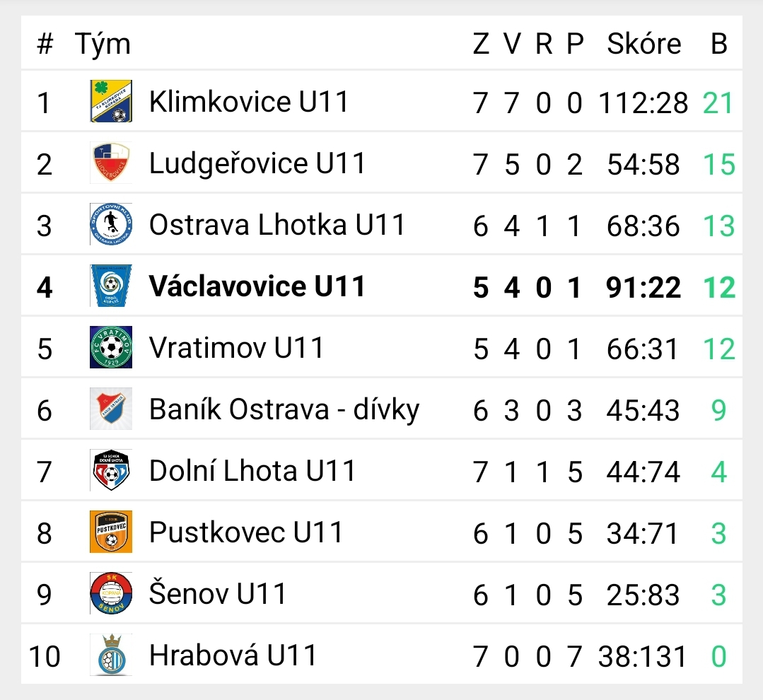763x700 pixels.
Task: Tap the Baník Ostrava crest icon
Action: 111,409
